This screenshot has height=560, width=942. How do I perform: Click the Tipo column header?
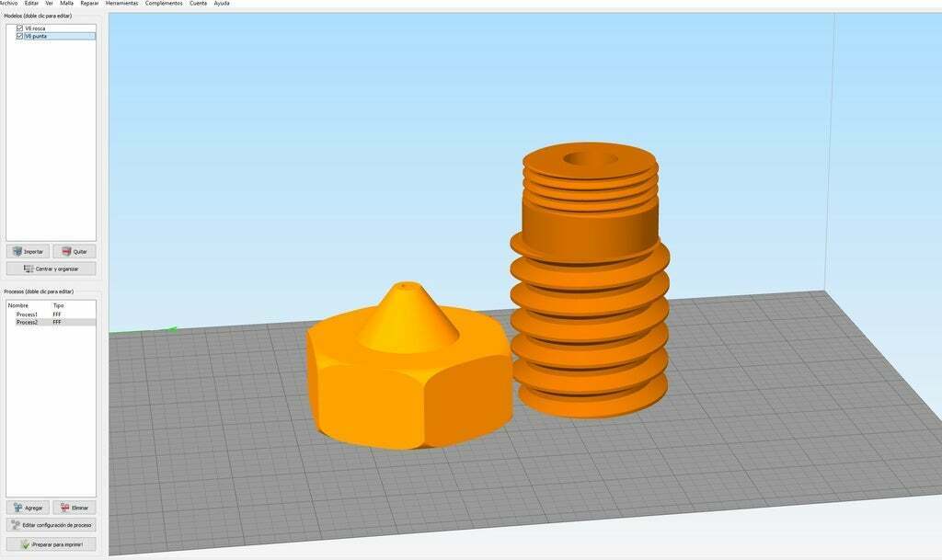click(58, 305)
